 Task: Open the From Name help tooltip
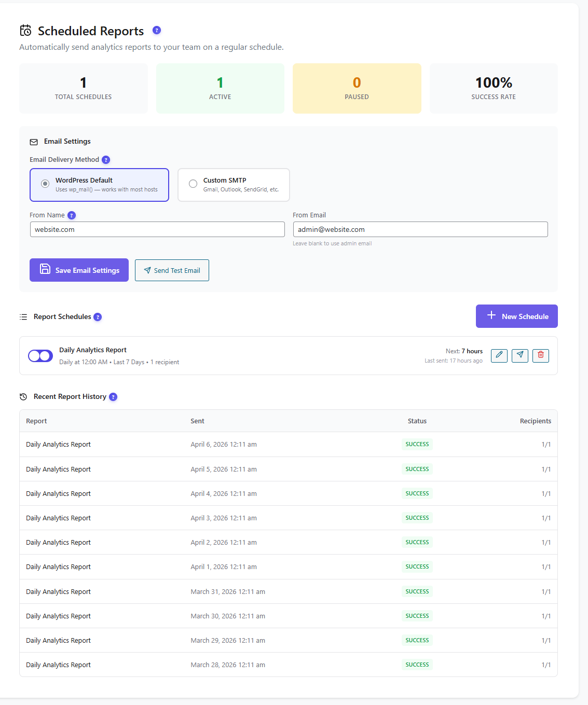pos(71,215)
